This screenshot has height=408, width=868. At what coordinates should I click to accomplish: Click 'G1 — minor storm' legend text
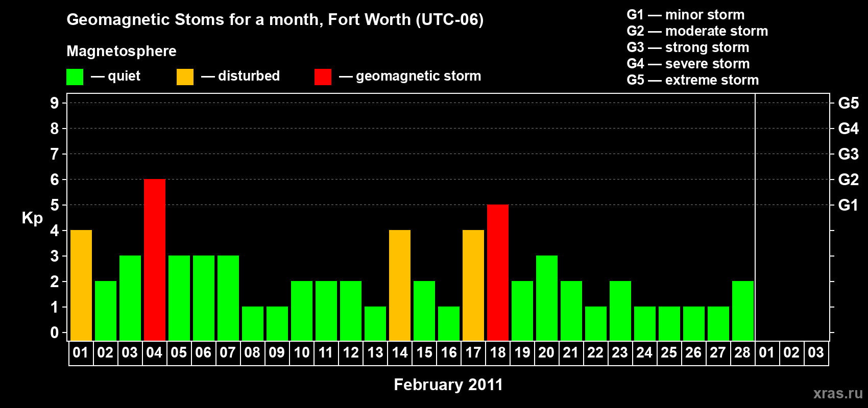tap(685, 15)
